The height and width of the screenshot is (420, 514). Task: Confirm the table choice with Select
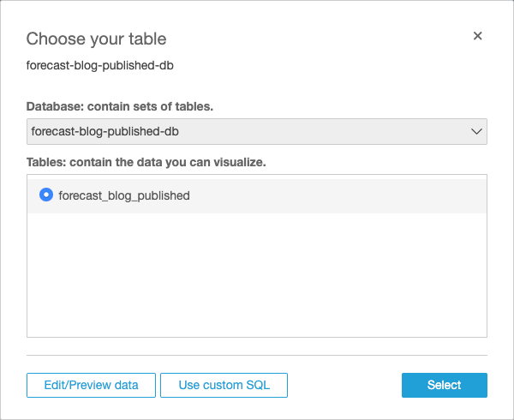444,385
